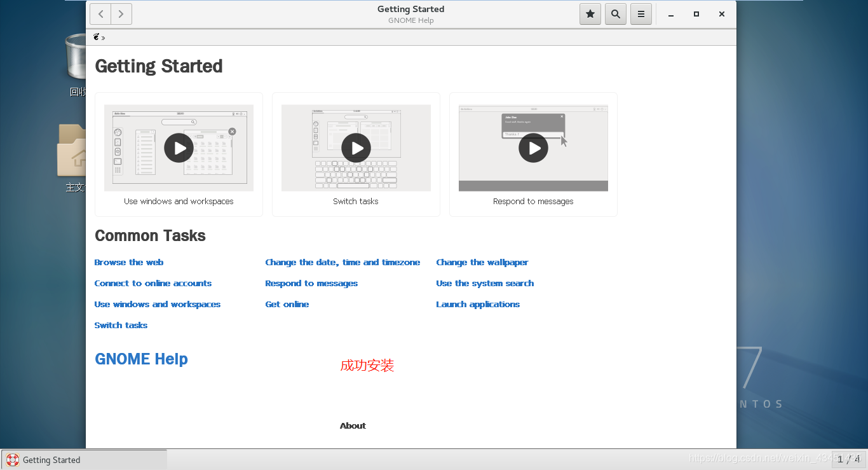Open the Get online link

287,304
